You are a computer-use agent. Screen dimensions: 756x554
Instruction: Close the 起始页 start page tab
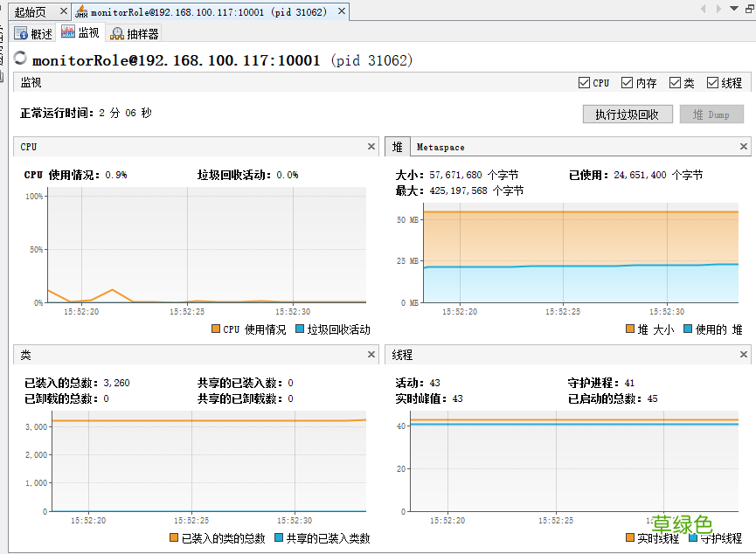[63, 12]
